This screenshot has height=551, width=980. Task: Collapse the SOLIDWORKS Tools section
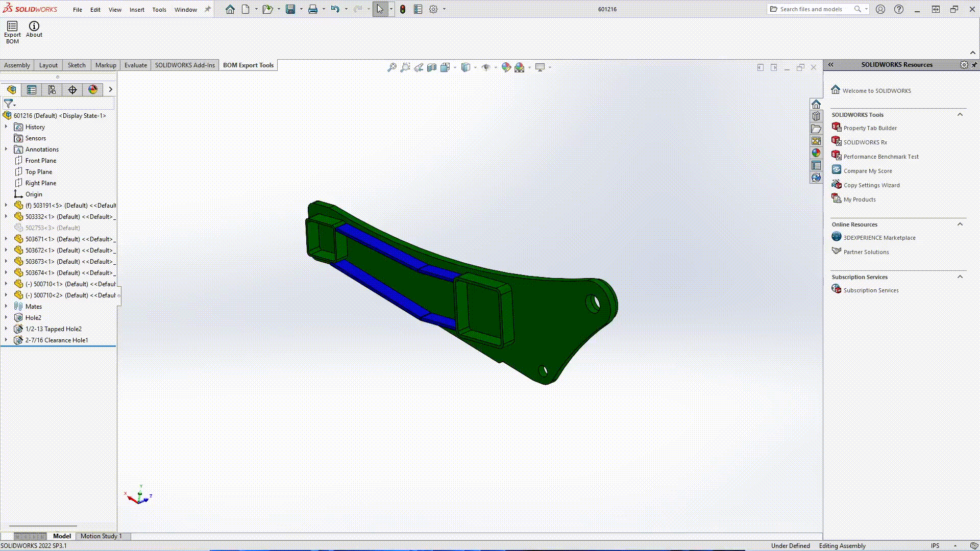tap(960, 115)
